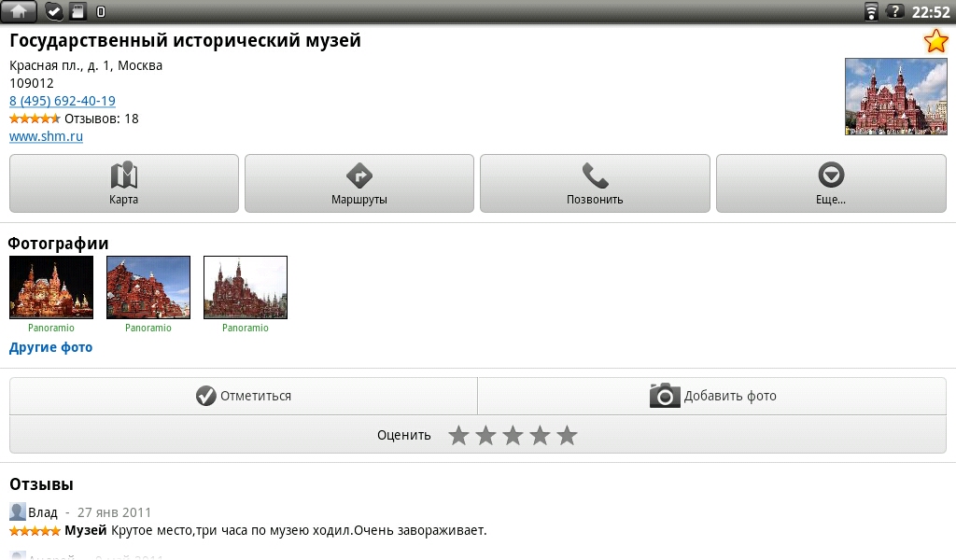The width and height of the screenshot is (956, 560).
Task: Tap the Panoramio credit under second photo
Action: coord(148,328)
